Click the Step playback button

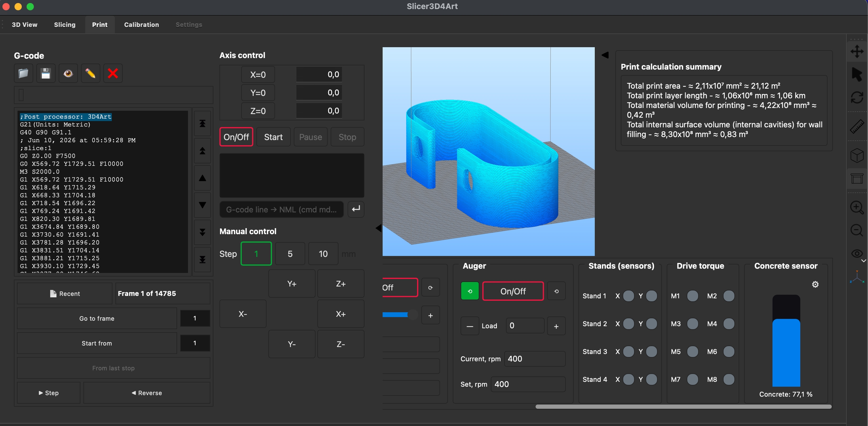(49, 393)
